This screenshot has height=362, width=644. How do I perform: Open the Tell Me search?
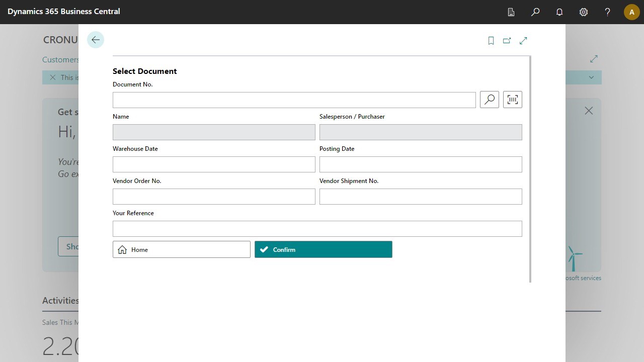(535, 12)
